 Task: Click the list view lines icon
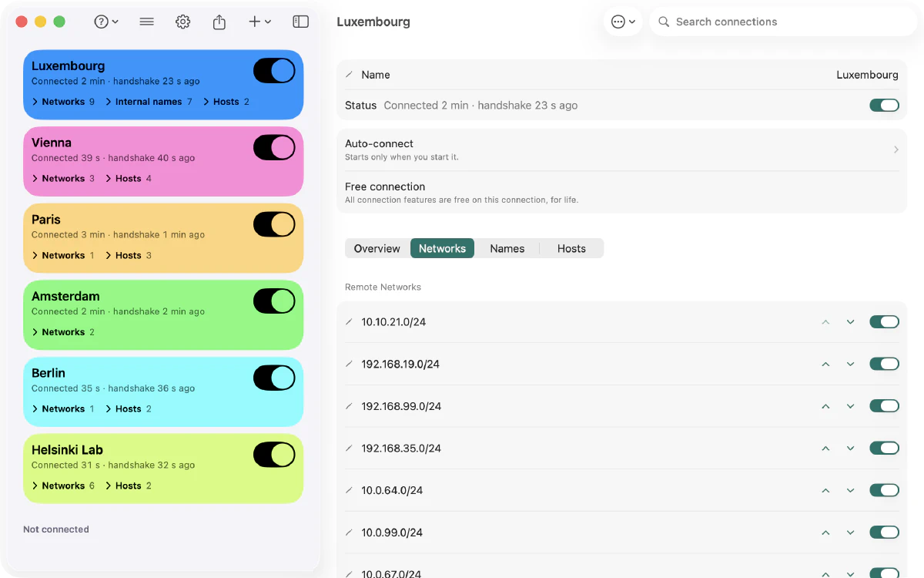coord(146,22)
